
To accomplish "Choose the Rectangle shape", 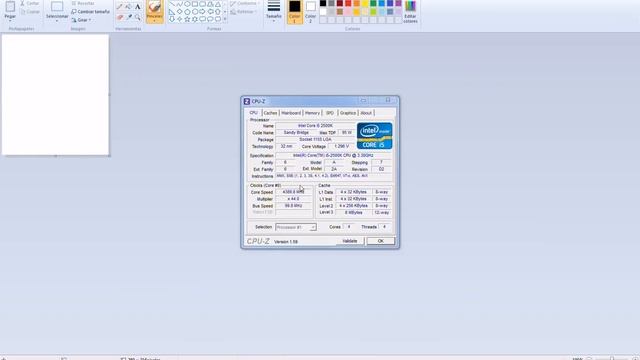I will (x=195, y=4).
